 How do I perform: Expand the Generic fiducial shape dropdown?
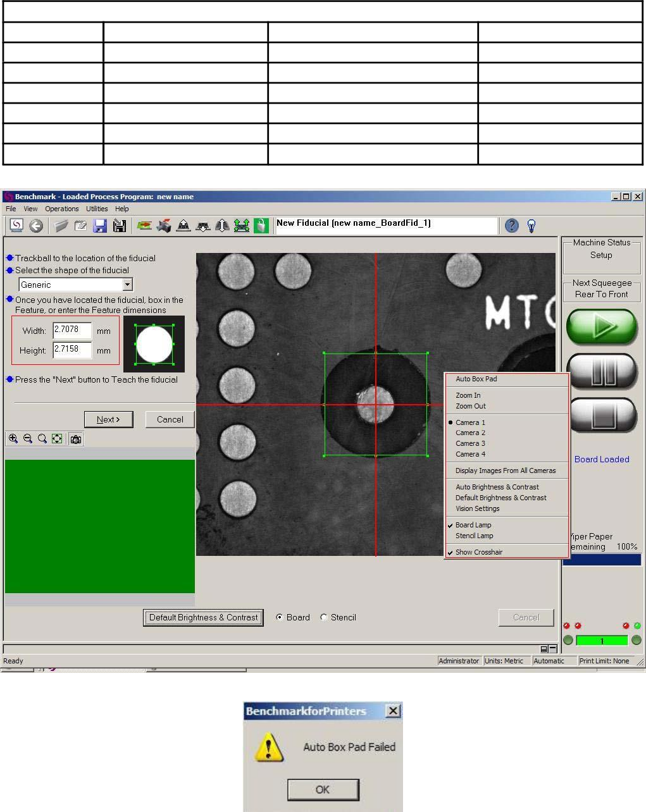(x=127, y=285)
